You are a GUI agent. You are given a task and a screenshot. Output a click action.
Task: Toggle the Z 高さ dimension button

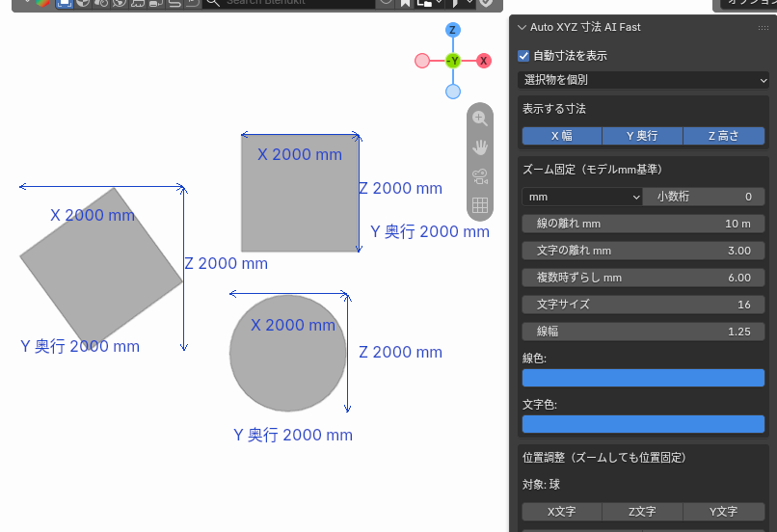tap(723, 136)
